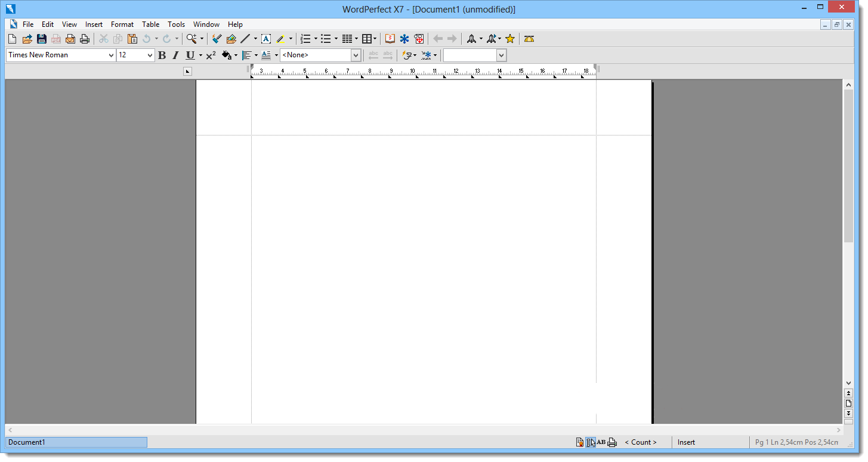The height and width of the screenshot is (462, 868).
Task: Choose the draw line tool
Action: pyautogui.click(x=245, y=39)
